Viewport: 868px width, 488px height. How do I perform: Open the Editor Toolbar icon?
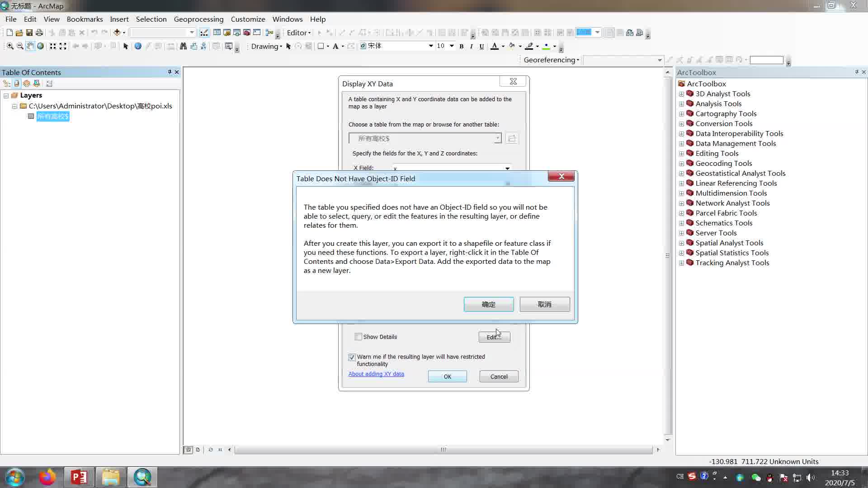tap(204, 33)
